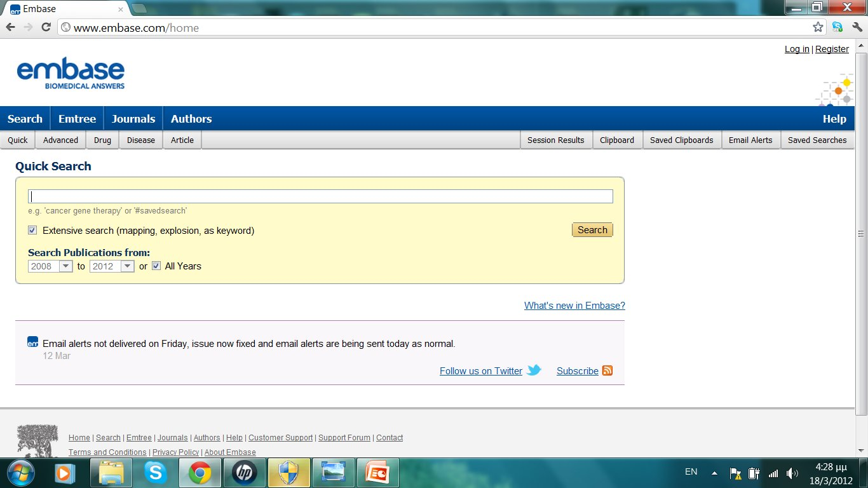Open the Email Alerts tab
868x488 pixels.
750,140
